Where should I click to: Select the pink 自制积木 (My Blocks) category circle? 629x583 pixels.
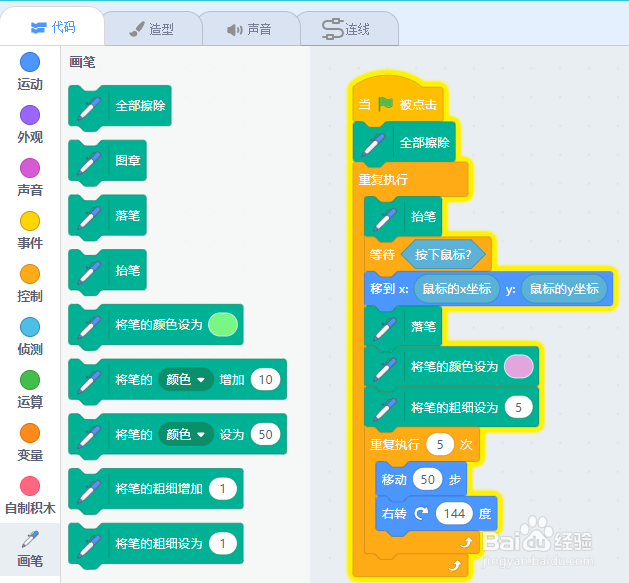click(x=30, y=486)
